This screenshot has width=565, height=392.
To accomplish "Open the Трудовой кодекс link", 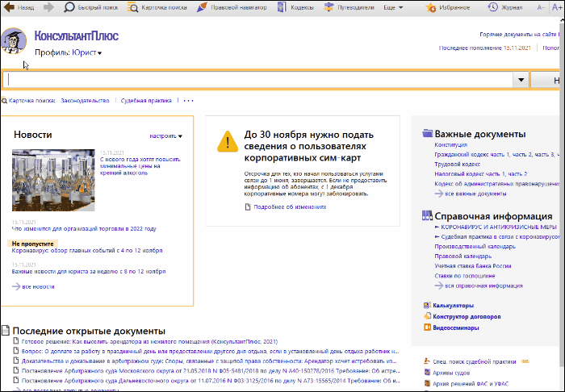I will (458, 165).
